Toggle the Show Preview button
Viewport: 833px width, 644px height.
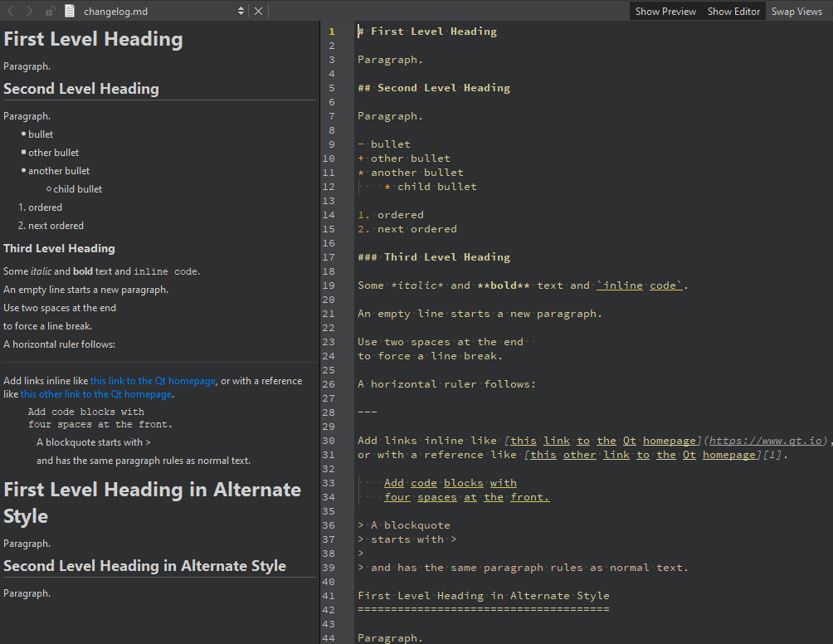click(665, 11)
